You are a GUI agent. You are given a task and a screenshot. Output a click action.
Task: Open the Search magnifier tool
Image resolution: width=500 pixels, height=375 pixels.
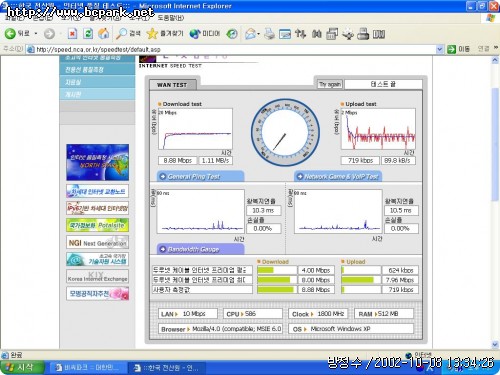(x=121, y=33)
